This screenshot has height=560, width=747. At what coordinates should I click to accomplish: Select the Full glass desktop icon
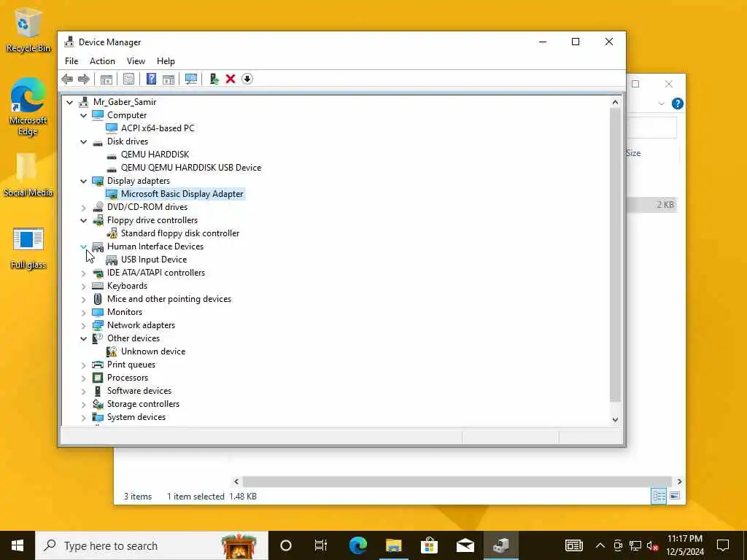[28, 248]
